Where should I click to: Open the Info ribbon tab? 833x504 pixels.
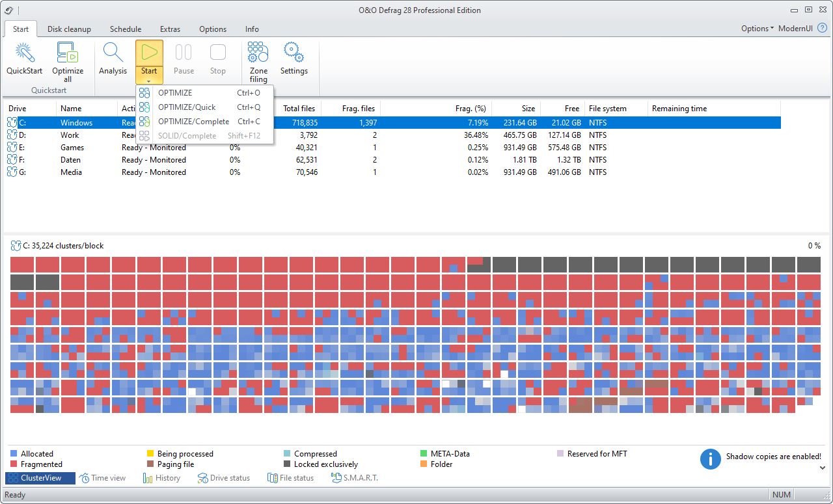252,29
